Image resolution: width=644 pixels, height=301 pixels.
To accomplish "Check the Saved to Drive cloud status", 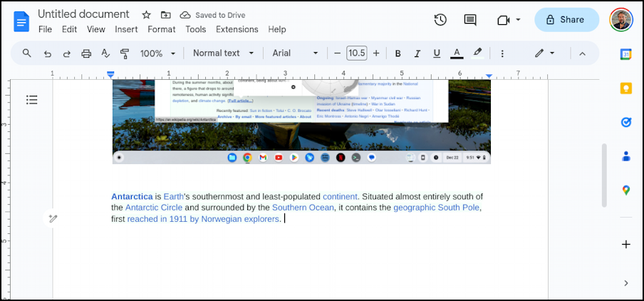I will coord(212,15).
